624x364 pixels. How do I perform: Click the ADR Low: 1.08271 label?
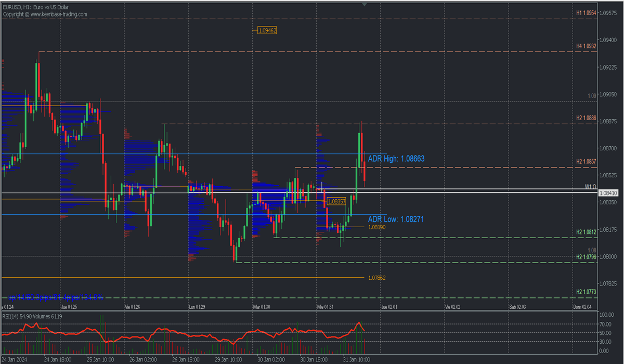[395, 219]
